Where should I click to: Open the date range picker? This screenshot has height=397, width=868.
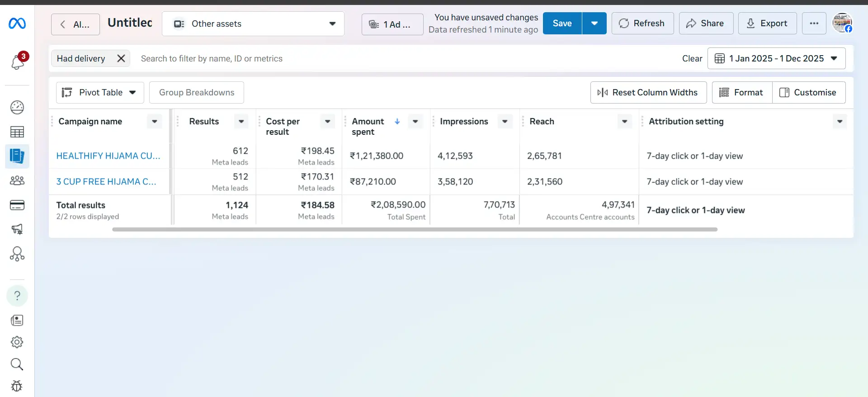(776, 58)
